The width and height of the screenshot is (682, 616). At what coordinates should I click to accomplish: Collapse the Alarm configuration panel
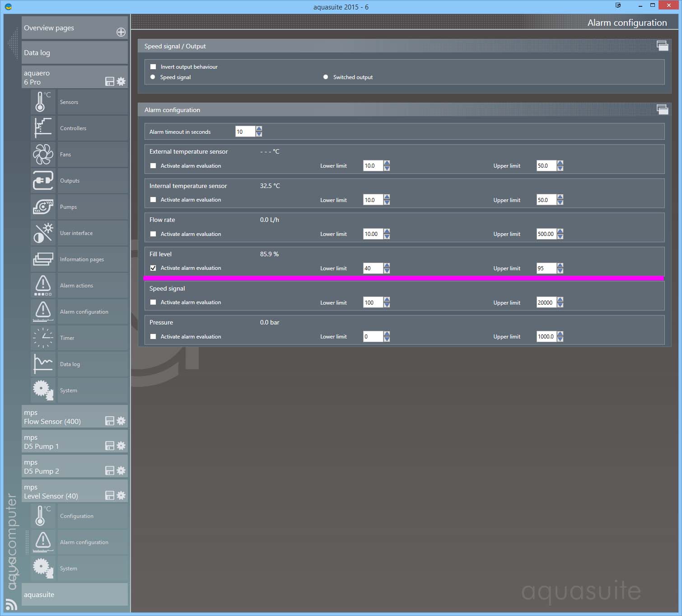(x=662, y=109)
